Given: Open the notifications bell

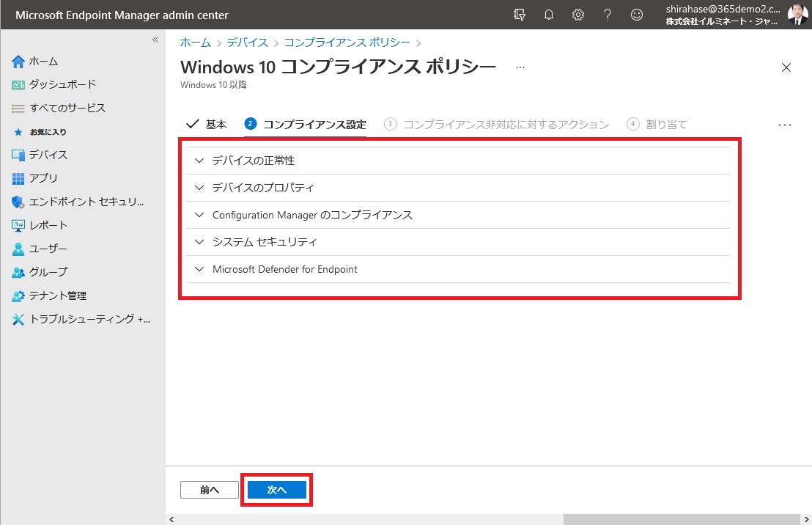Looking at the screenshot, I should pyautogui.click(x=548, y=15).
